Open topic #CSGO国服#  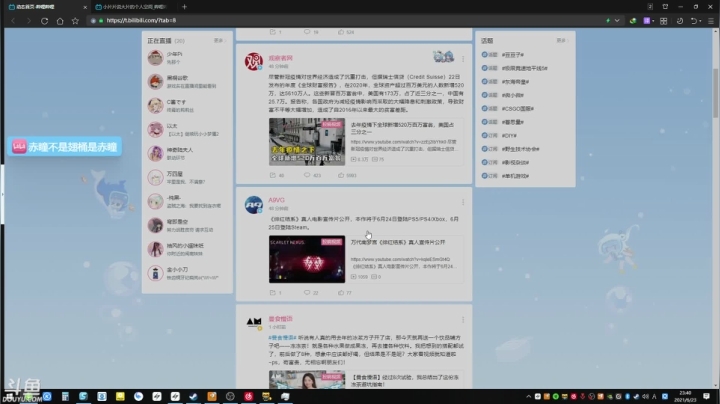[518, 109]
